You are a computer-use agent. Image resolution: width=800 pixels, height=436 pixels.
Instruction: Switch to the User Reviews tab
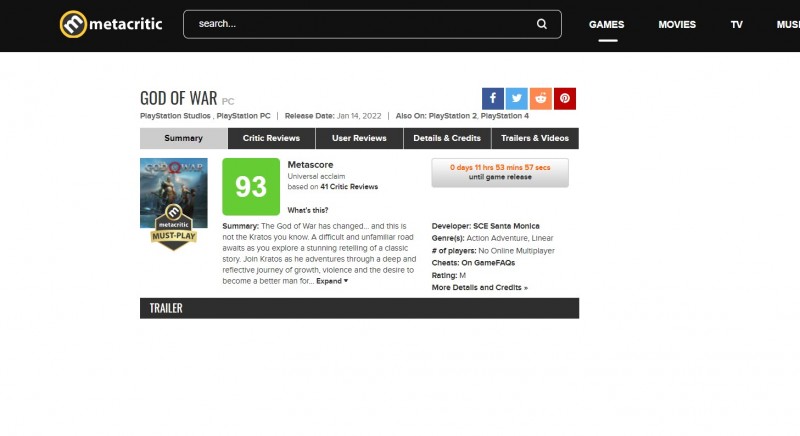[x=359, y=138]
